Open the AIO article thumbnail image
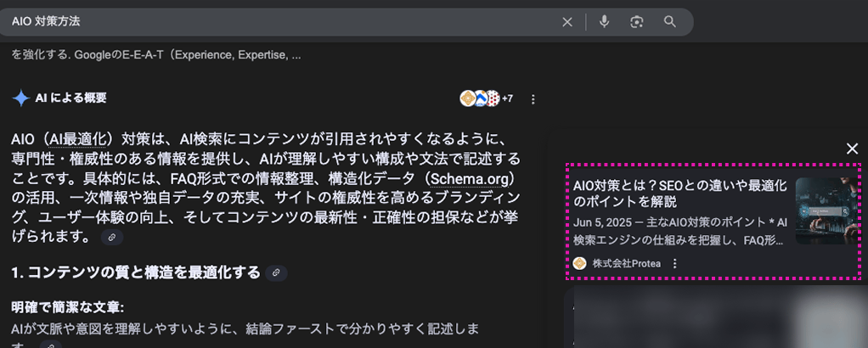The width and height of the screenshot is (868, 348). 827,210
